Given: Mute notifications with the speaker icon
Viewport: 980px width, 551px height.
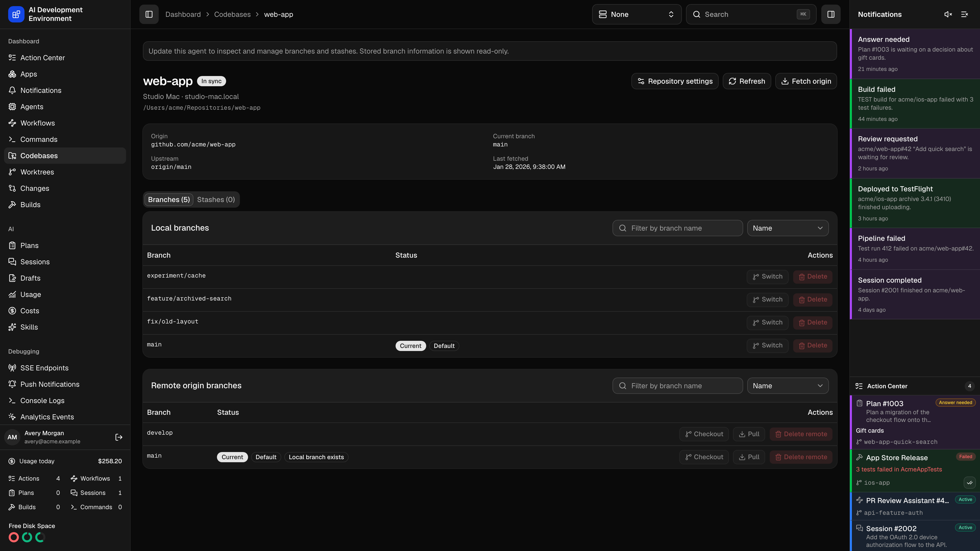Looking at the screenshot, I should pos(948,15).
